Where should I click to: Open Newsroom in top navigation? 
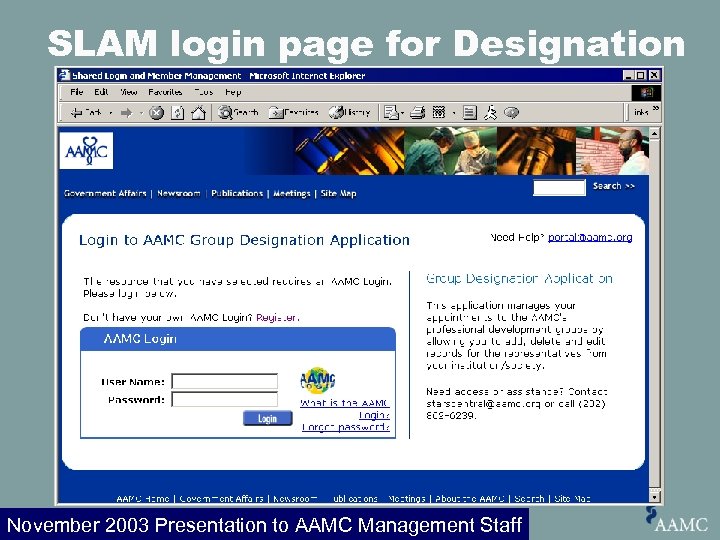pyautogui.click(x=179, y=193)
